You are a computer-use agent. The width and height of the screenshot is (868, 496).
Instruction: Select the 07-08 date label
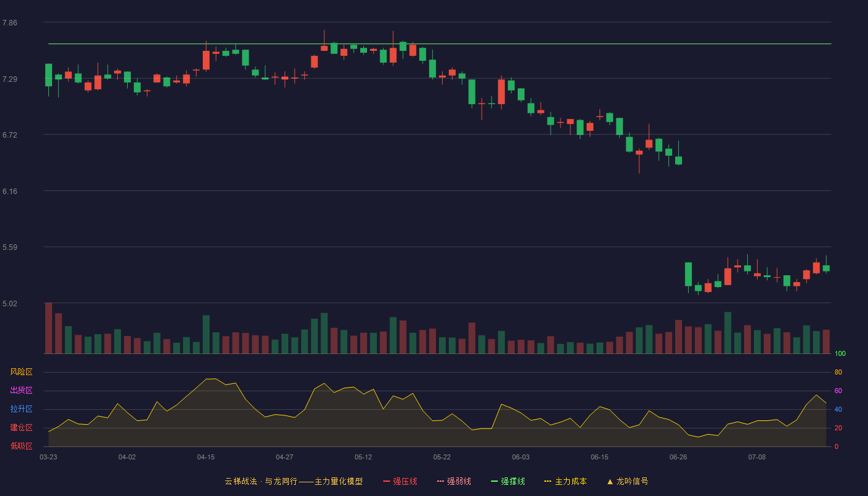(757, 457)
